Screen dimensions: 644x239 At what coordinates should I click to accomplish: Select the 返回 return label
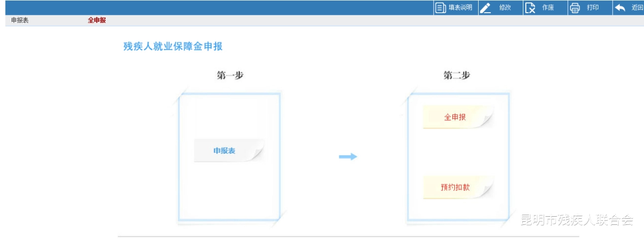637,8
